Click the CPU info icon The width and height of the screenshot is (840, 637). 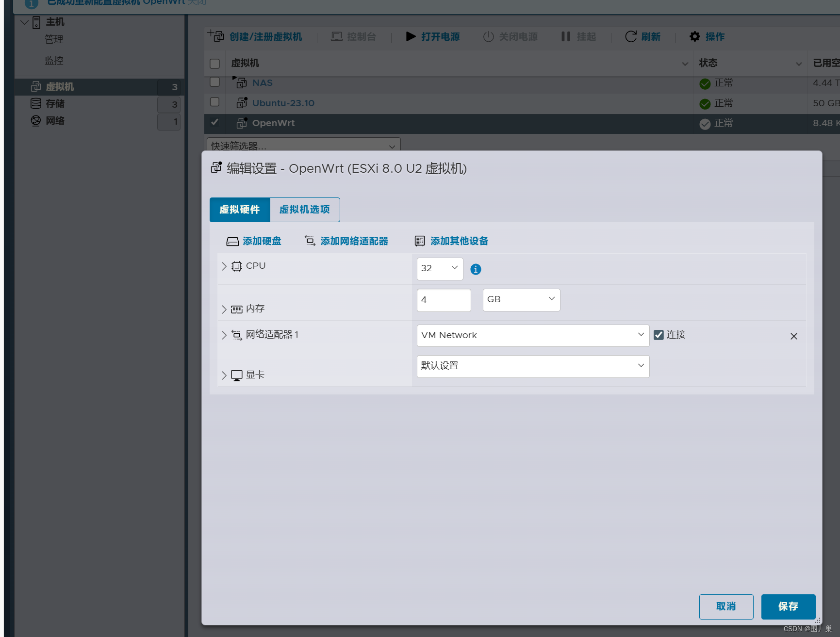pos(476,269)
